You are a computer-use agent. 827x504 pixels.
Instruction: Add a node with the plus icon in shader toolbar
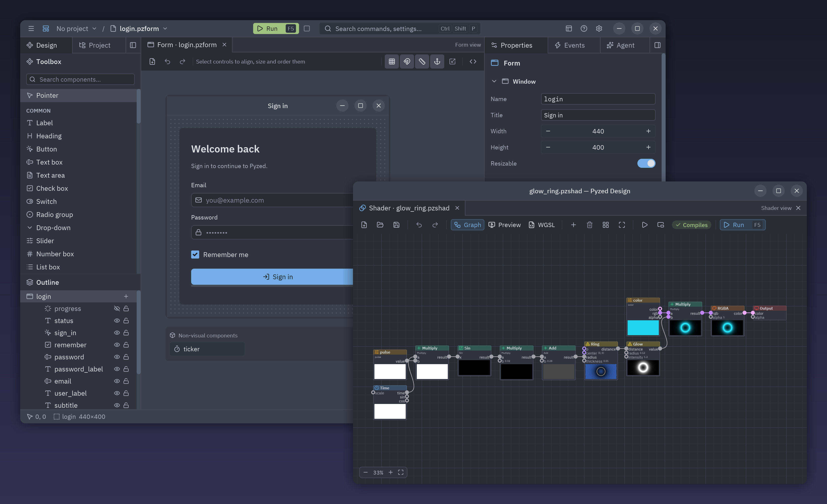point(574,225)
